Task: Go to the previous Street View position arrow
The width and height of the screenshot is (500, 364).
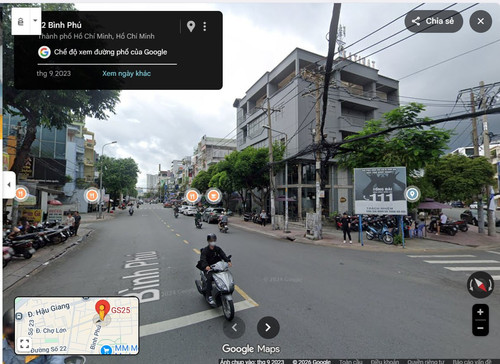Action: point(234,328)
